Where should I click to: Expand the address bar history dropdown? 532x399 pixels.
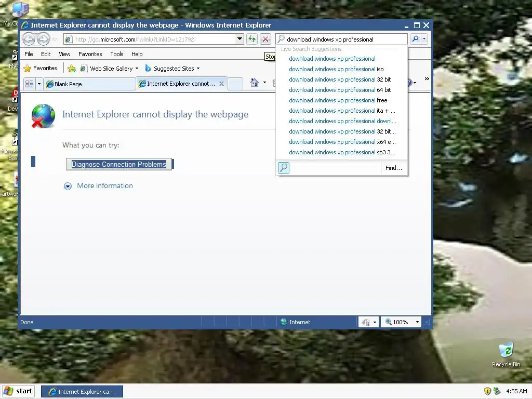(240, 39)
